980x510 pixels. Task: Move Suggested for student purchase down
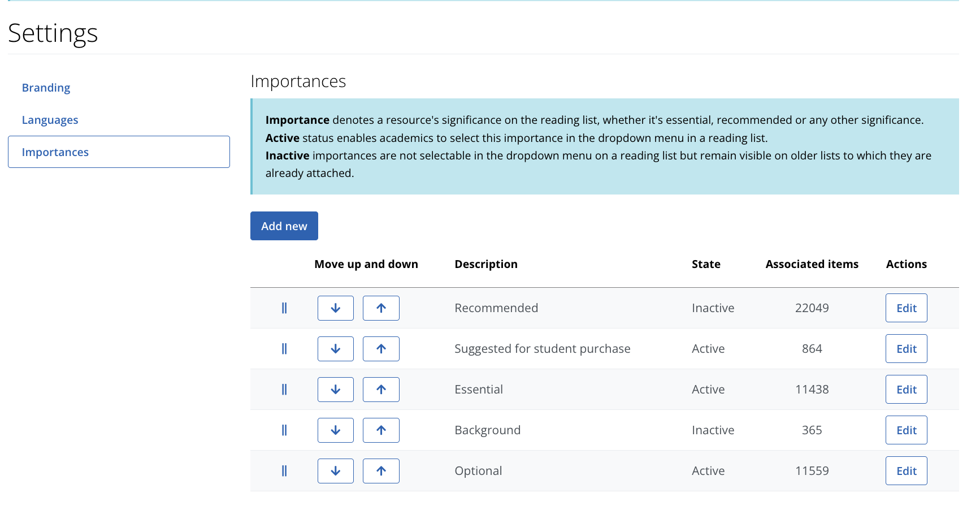(335, 348)
